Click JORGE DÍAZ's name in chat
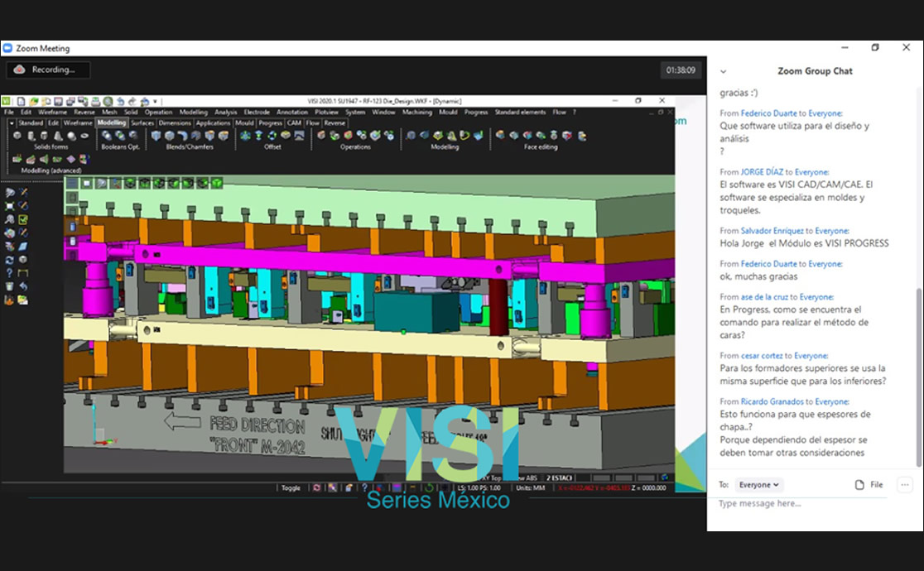This screenshot has width=924, height=571. (762, 172)
